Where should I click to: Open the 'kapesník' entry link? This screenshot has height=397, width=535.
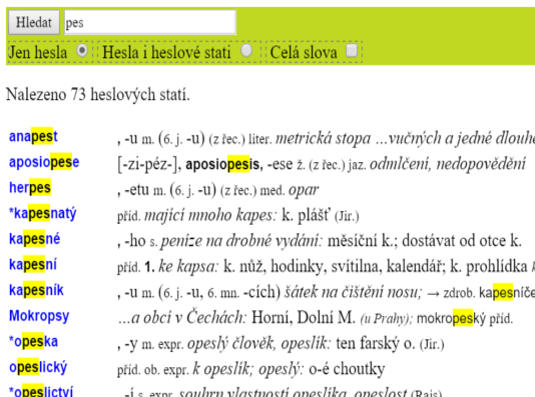[x=36, y=290]
